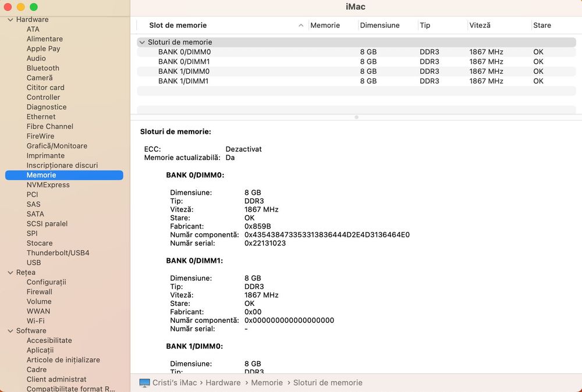The height and width of the screenshot is (392, 582).
Task: Open SATA in the sidebar
Action: pos(36,214)
